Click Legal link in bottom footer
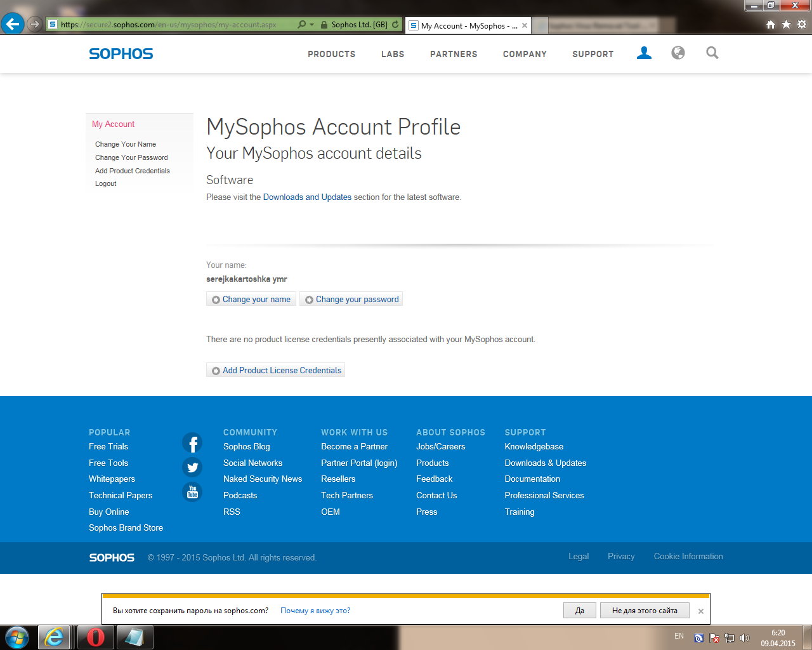Screen dimensions: 812x650 point(579,557)
